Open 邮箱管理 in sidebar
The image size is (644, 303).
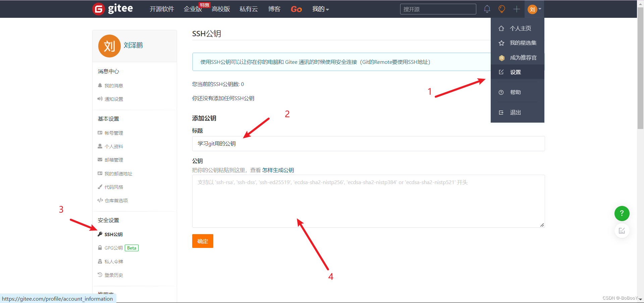tap(114, 160)
